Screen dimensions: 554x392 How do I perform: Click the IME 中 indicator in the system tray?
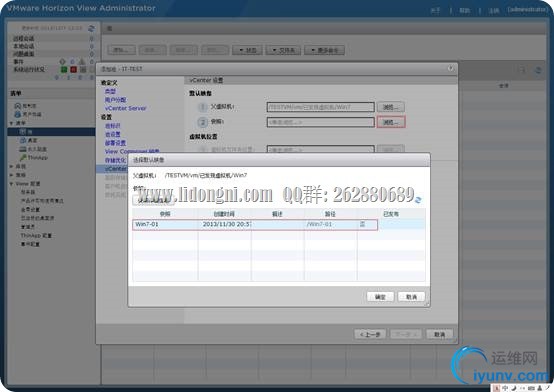505,388
